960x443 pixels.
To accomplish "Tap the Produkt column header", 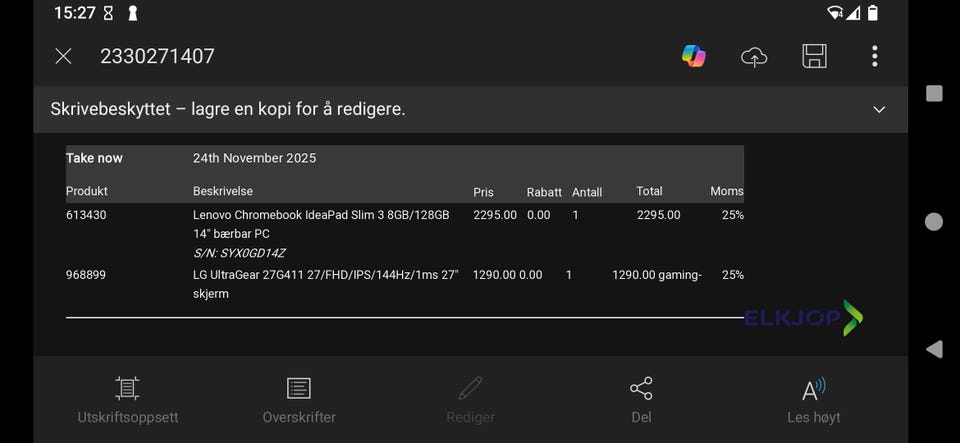I will click(x=87, y=192).
